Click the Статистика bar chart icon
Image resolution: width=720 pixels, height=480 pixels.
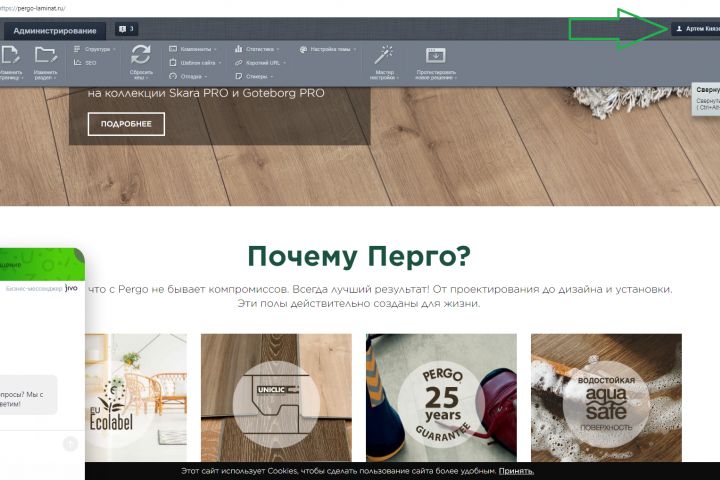[x=238, y=49]
